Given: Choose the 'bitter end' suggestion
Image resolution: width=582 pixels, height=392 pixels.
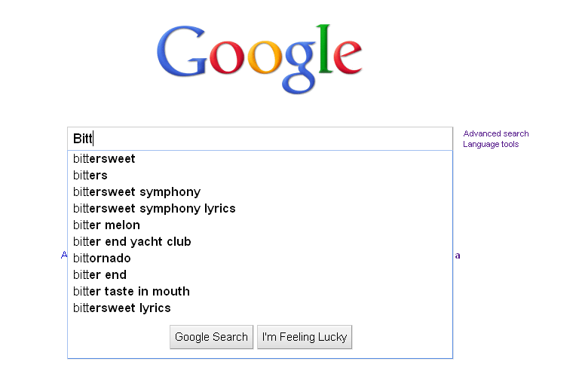Looking at the screenshot, I should (x=260, y=274).
